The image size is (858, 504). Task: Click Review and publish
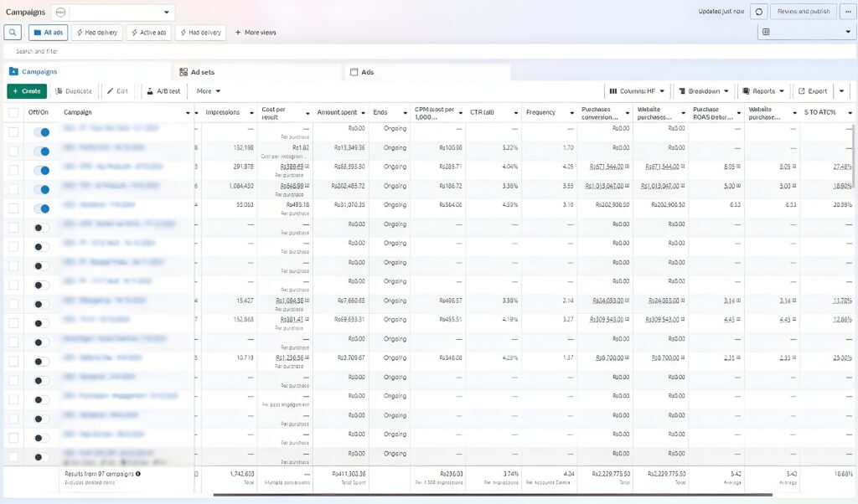tap(804, 12)
